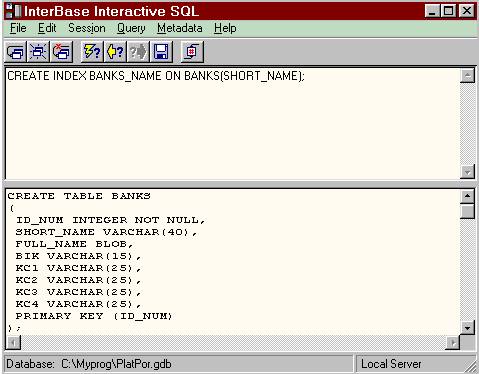Click the 'KC4 VARCHAR(25),' line
479x374 pixels.
click(78, 304)
